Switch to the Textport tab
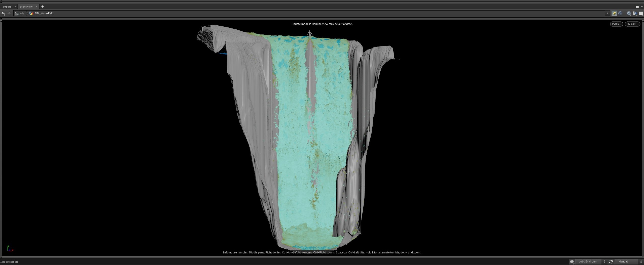644x265 pixels. tap(6, 7)
